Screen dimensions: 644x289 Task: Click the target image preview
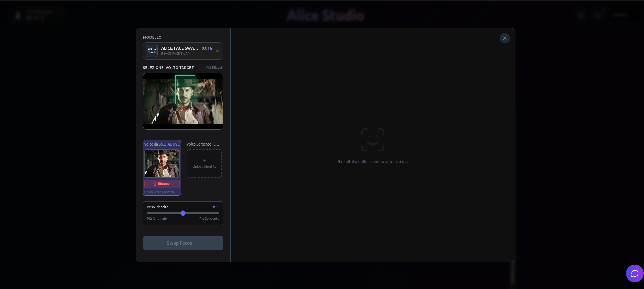(183, 101)
